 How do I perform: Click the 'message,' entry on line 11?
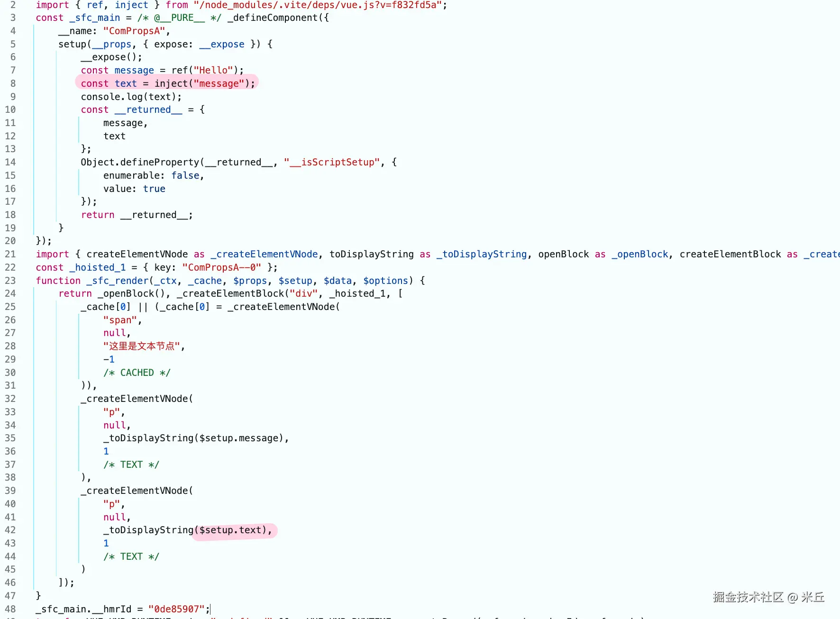click(126, 123)
